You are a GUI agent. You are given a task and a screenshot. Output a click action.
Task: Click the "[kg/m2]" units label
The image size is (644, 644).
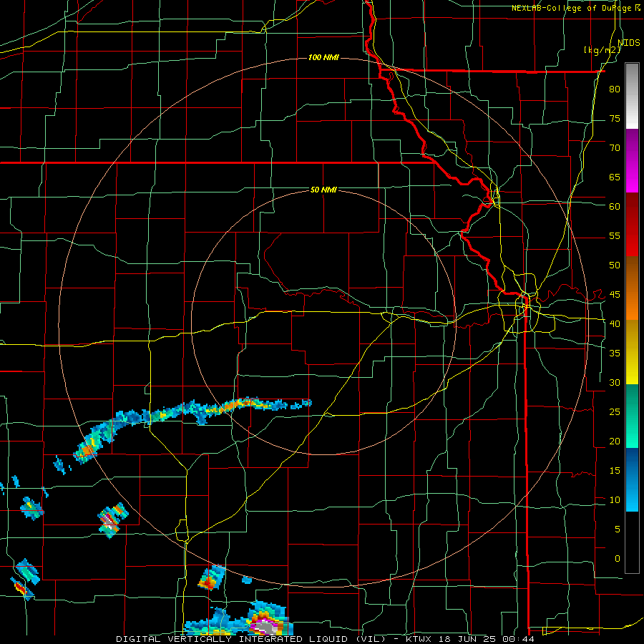pyautogui.click(x=602, y=50)
